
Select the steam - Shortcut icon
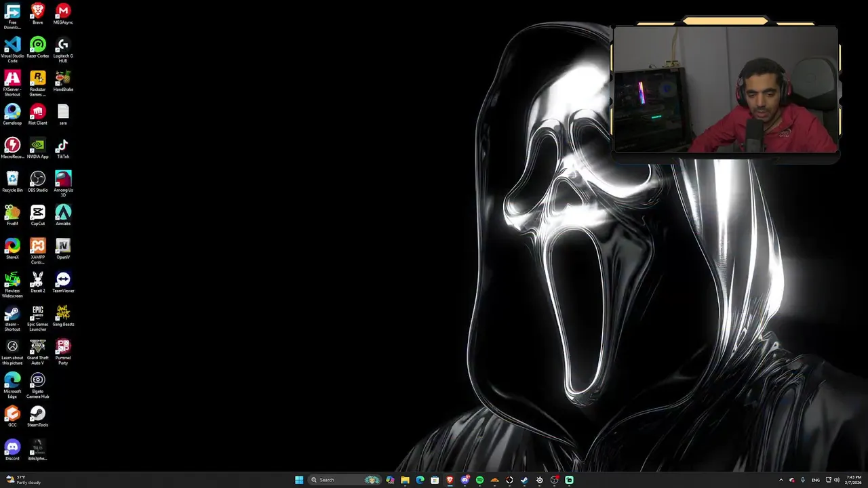pyautogui.click(x=12, y=319)
